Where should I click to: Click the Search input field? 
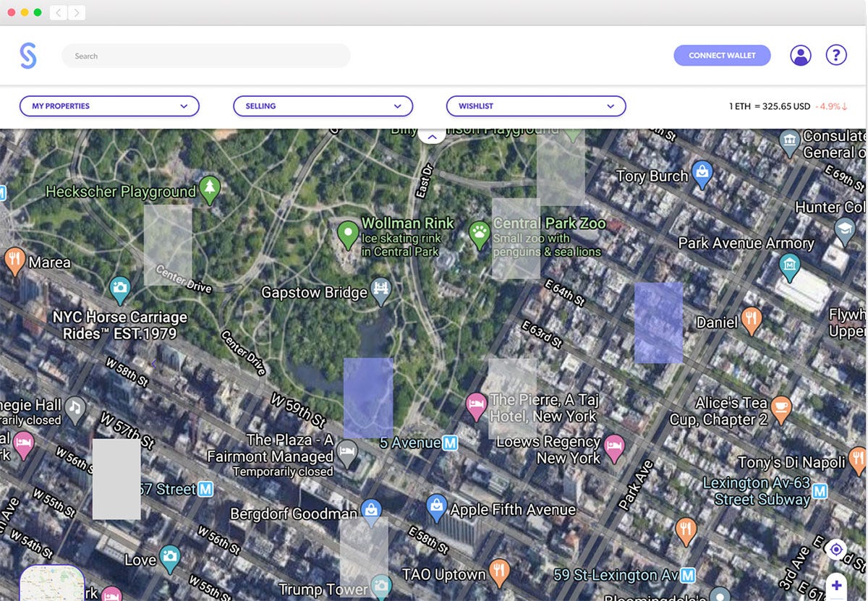tap(206, 56)
